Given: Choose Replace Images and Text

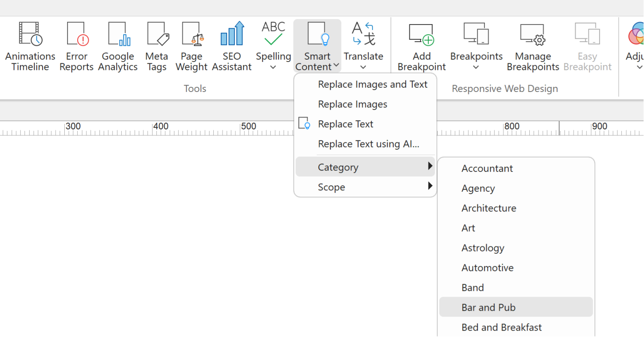Looking at the screenshot, I should point(372,85).
